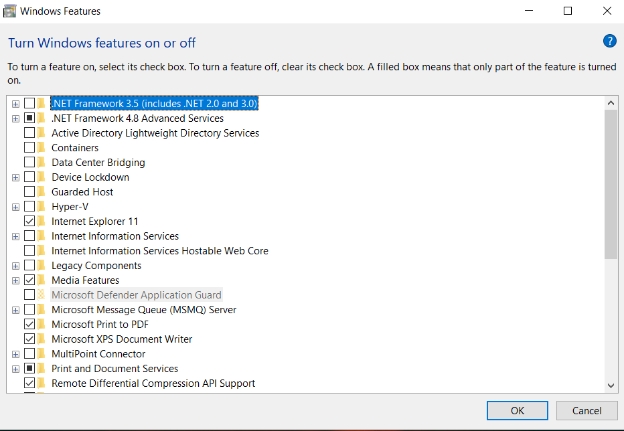Select the Active Directory Lightweight Directory Services item
This screenshot has width=624, height=431.
tap(155, 133)
